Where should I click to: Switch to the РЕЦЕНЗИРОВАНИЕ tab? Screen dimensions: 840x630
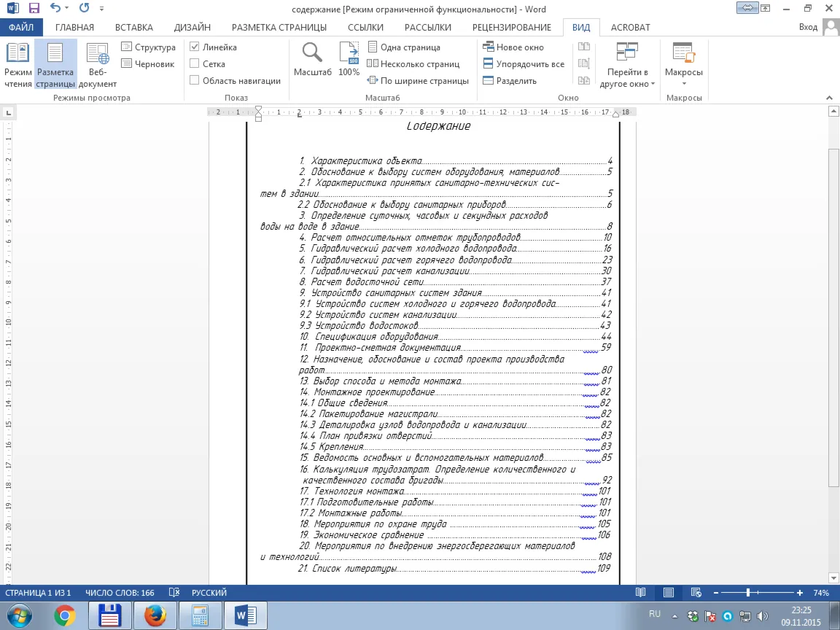coord(512,27)
